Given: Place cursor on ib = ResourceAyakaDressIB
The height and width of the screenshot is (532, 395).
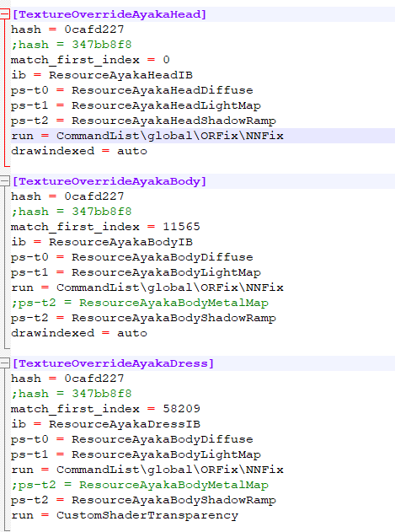Looking at the screenshot, I should pos(105,424).
